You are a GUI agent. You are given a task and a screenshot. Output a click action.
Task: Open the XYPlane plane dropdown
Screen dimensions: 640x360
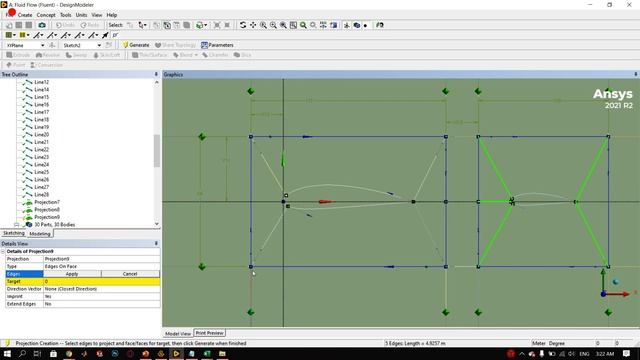[x=42, y=45]
